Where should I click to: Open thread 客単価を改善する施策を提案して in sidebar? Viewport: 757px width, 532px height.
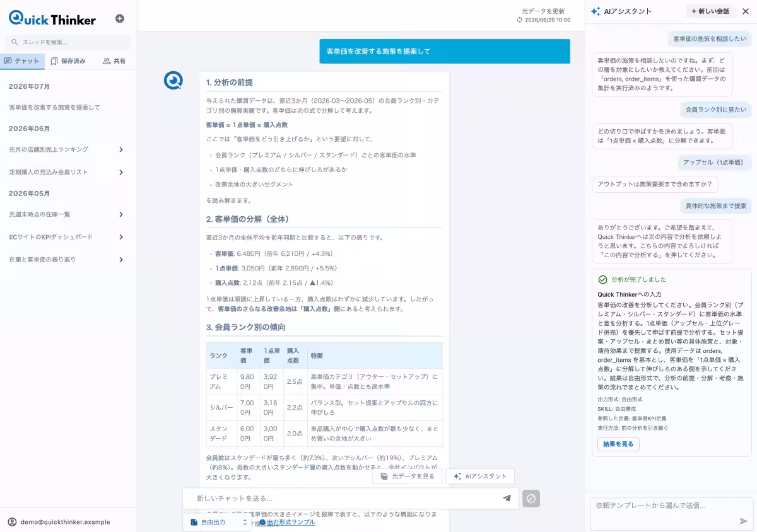[x=54, y=107]
